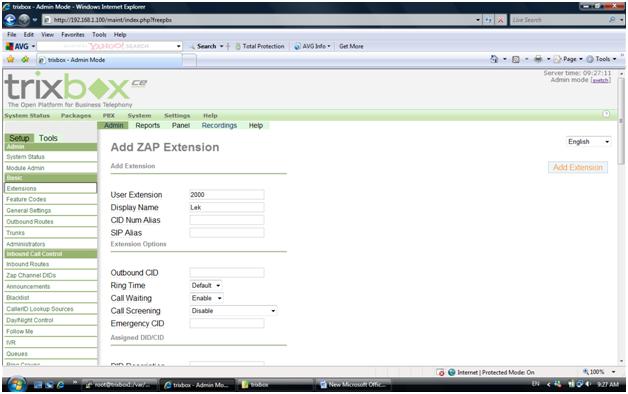Open Feature Codes in the sidebar
628x394 pixels.
(x=50, y=199)
